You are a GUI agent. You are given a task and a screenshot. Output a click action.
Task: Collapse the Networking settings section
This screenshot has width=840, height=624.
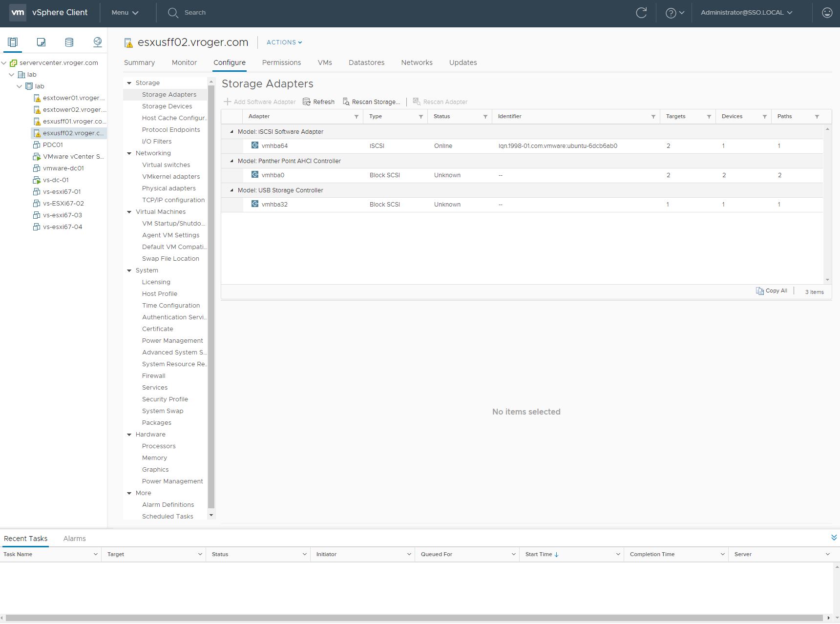pyautogui.click(x=129, y=153)
